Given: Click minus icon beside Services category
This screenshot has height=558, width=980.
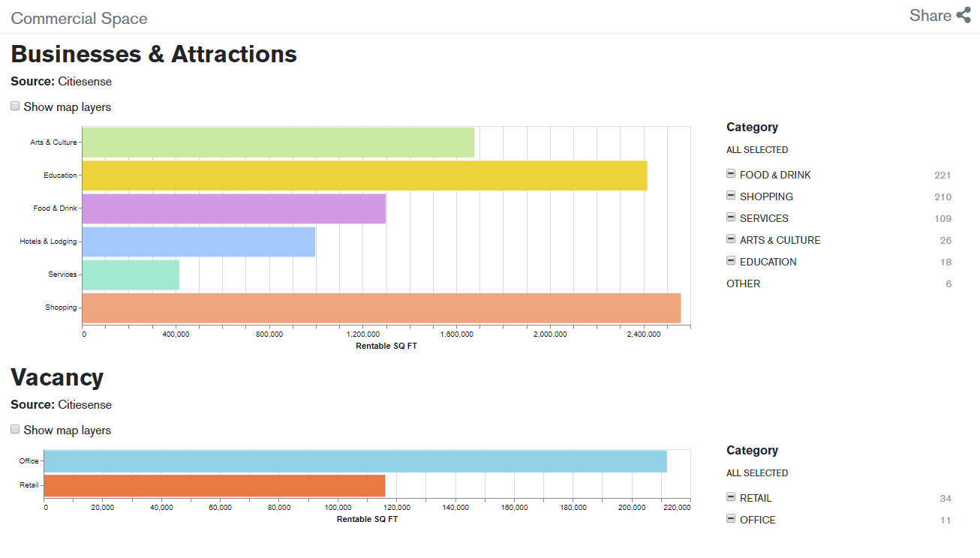Looking at the screenshot, I should pos(731,217).
